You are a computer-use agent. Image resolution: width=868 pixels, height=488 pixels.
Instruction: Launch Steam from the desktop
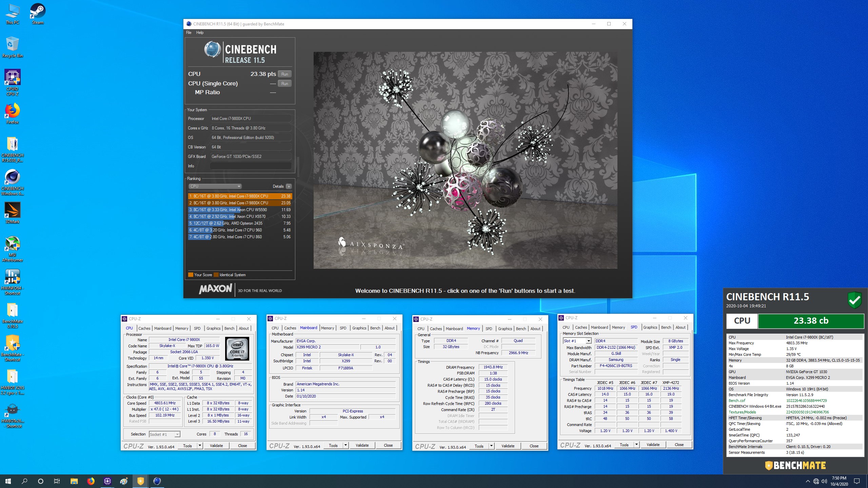pos(38,14)
